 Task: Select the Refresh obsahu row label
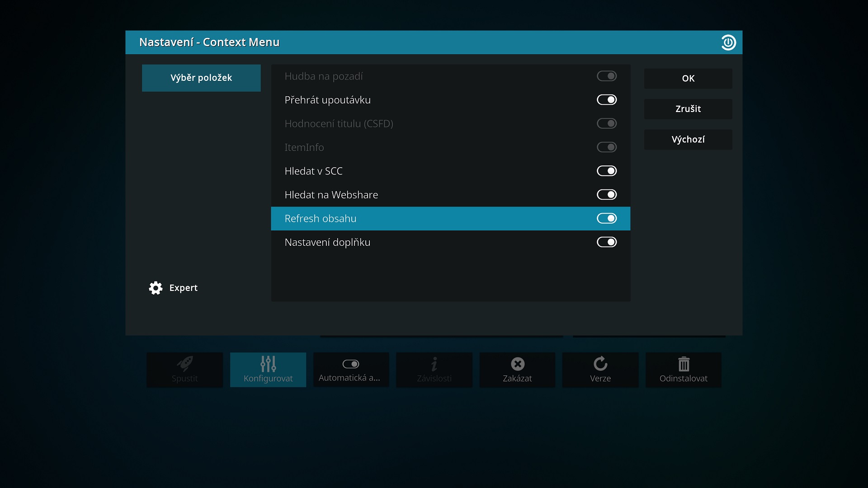point(321,219)
